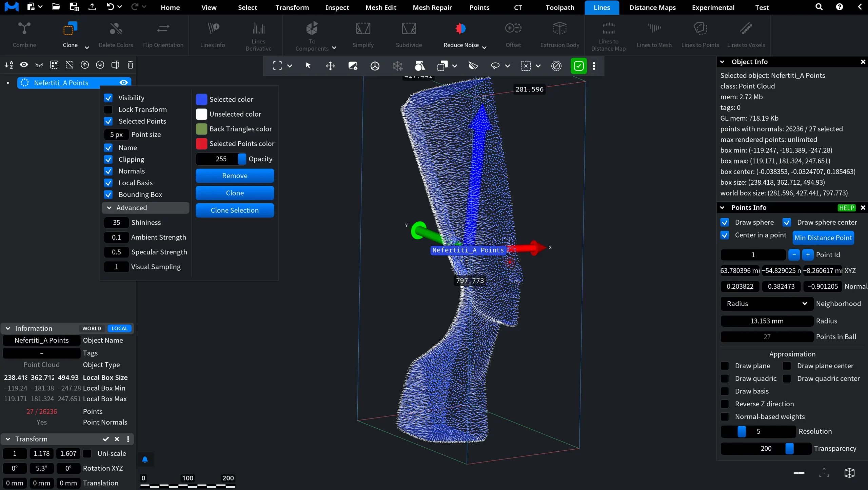Click the search magnifier icon

pos(819,7)
